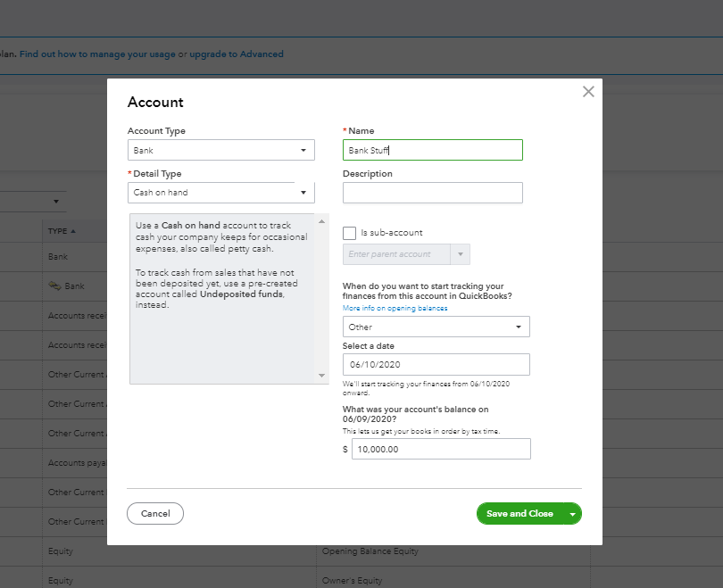Screen dimensions: 723x588
Task: Click Find out how to manage usage link
Action: click(97, 54)
